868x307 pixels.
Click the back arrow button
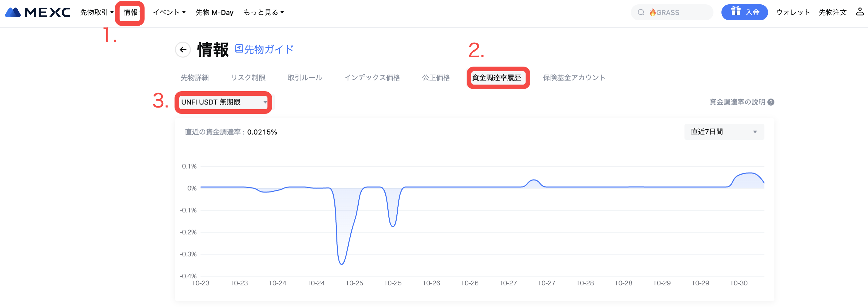coord(183,50)
